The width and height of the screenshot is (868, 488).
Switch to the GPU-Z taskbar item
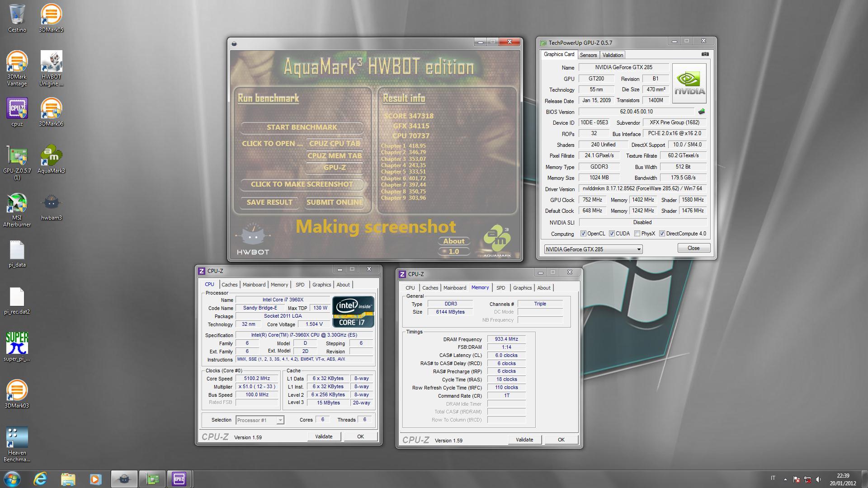152,479
